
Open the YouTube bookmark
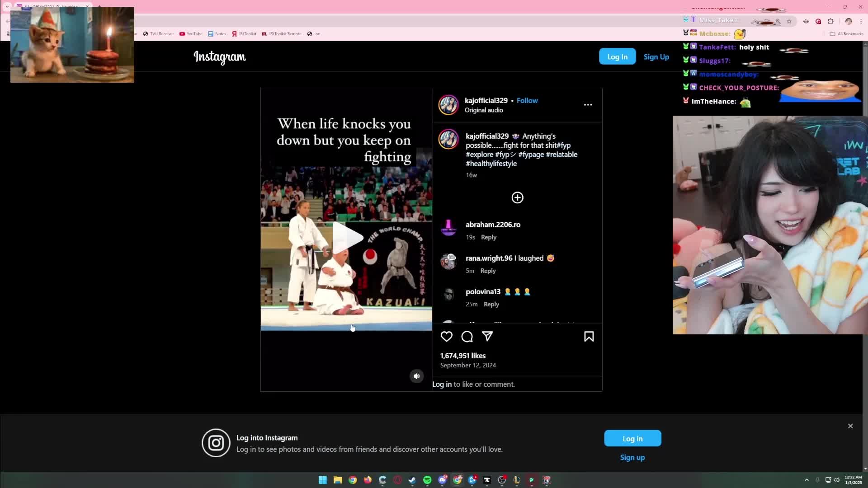191,34
